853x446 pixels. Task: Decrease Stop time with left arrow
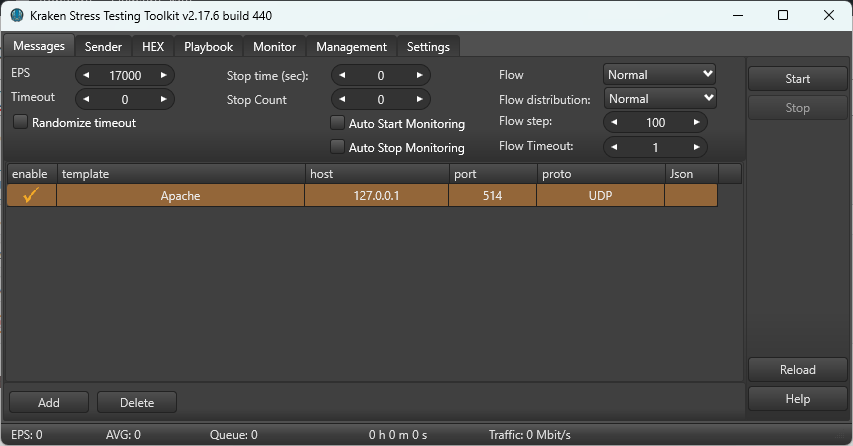[342, 75]
